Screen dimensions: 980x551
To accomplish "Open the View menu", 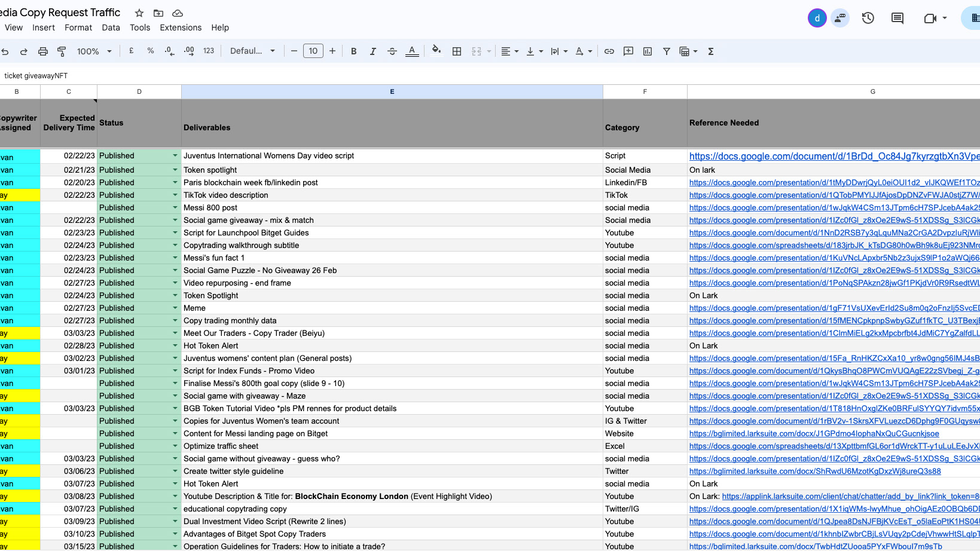I will [x=13, y=27].
